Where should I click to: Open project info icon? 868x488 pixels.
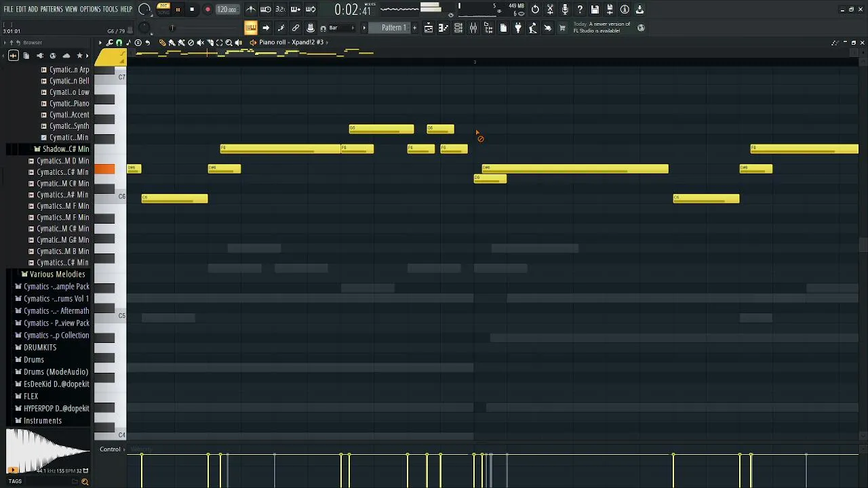pyautogui.click(x=624, y=9)
